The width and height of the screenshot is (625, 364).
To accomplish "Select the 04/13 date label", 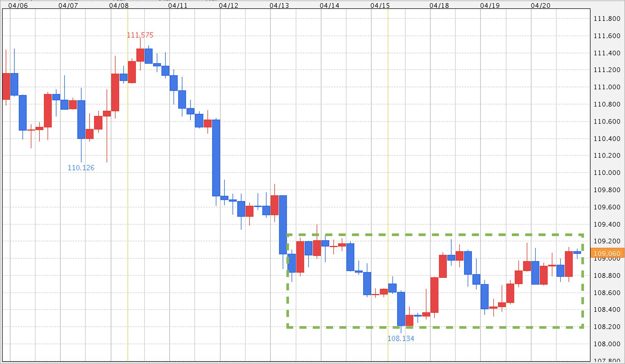I will point(279,5).
